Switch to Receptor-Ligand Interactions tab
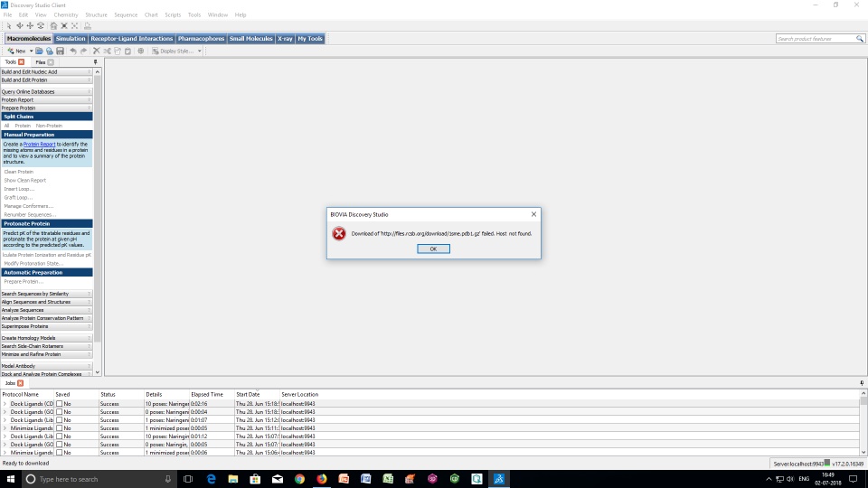The image size is (868, 488). click(132, 39)
